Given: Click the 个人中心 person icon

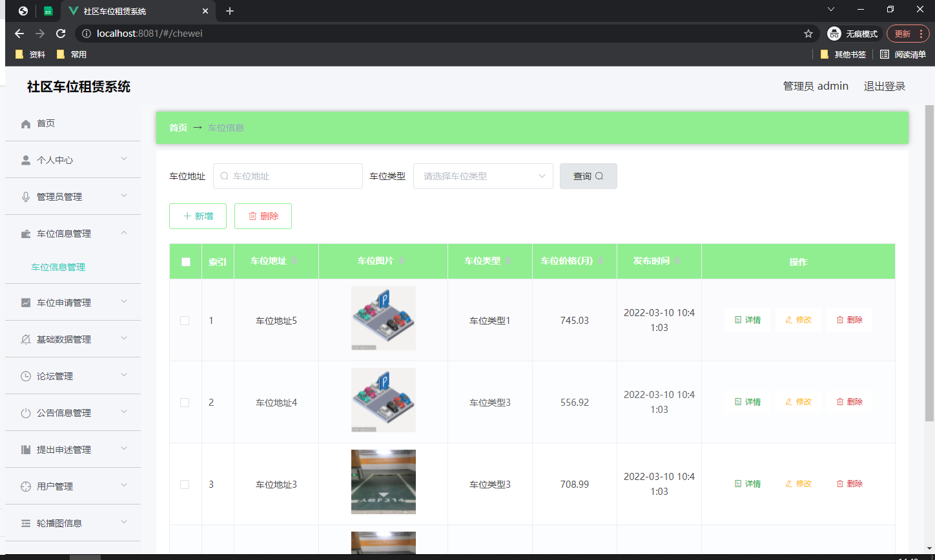Looking at the screenshot, I should click(26, 159).
